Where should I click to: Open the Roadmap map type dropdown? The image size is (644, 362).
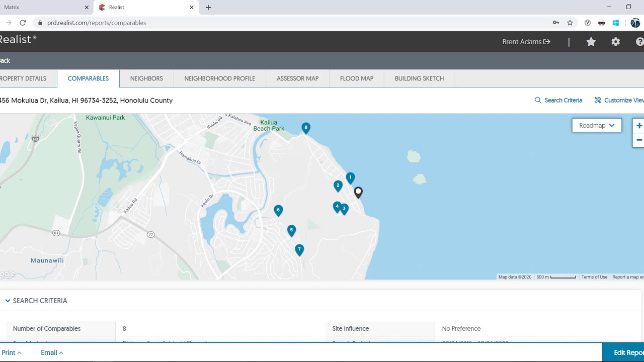point(597,125)
